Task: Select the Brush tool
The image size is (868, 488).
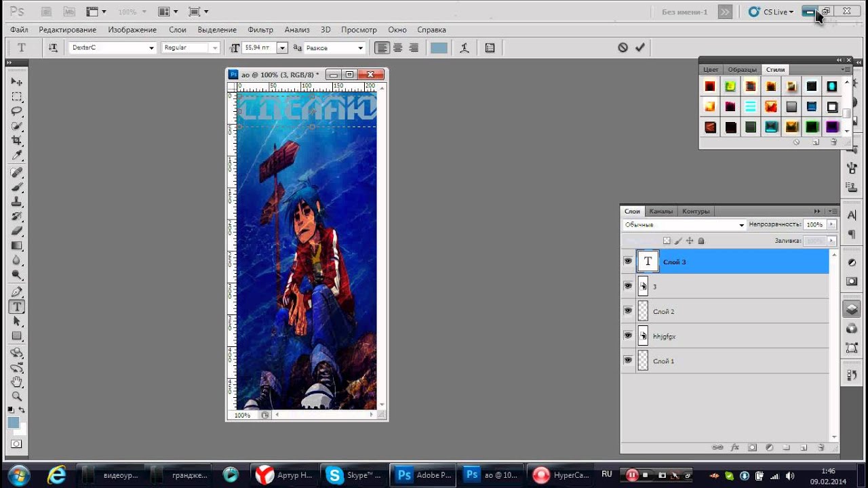Action: coord(17,188)
